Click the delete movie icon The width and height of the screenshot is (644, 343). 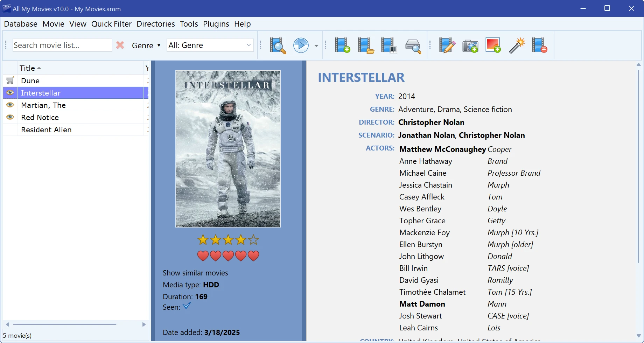[539, 45]
